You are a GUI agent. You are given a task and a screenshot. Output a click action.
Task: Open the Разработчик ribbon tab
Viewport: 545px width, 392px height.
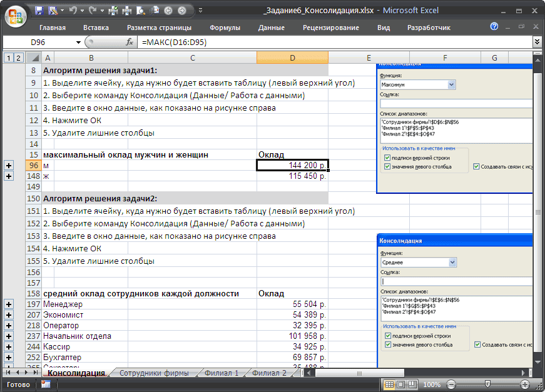pos(429,28)
